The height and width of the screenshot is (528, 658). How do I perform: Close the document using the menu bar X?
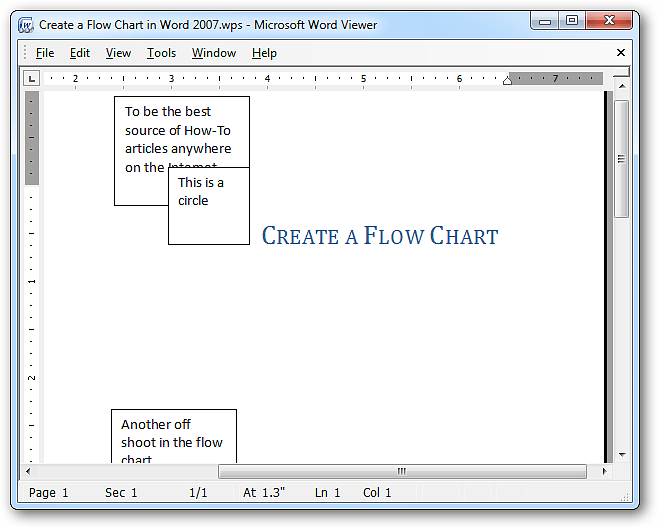(620, 53)
